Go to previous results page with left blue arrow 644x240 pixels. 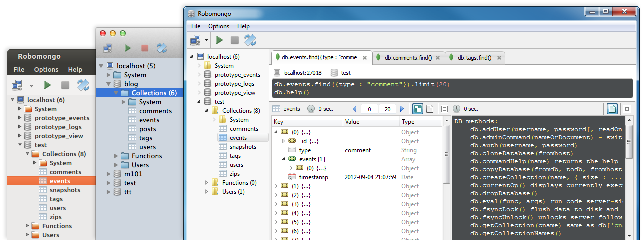pyautogui.click(x=355, y=109)
